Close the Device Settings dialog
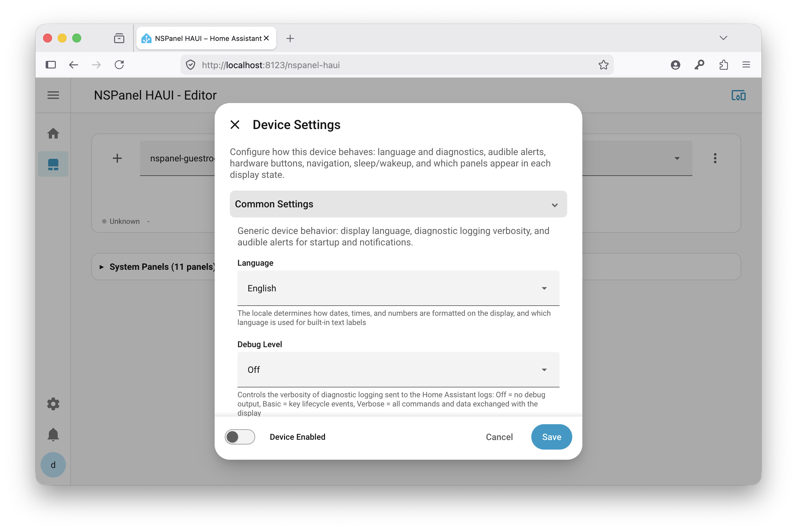The height and width of the screenshot is (532, 797). (235, 125)
